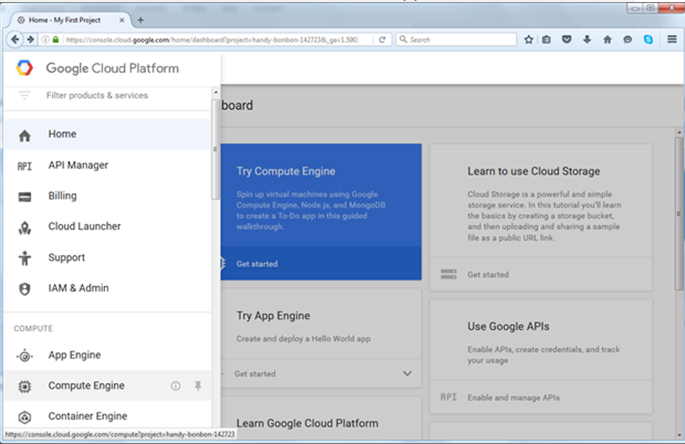Pin Compute Engine using the pin icon
Viewport: 685px width, 444px height.
tap(198, 386)
